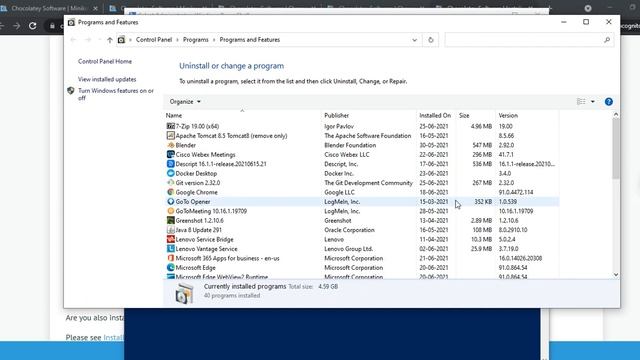640x360 pixels.
Task: Go up one folder level
Action: click(x=110, y=40)
